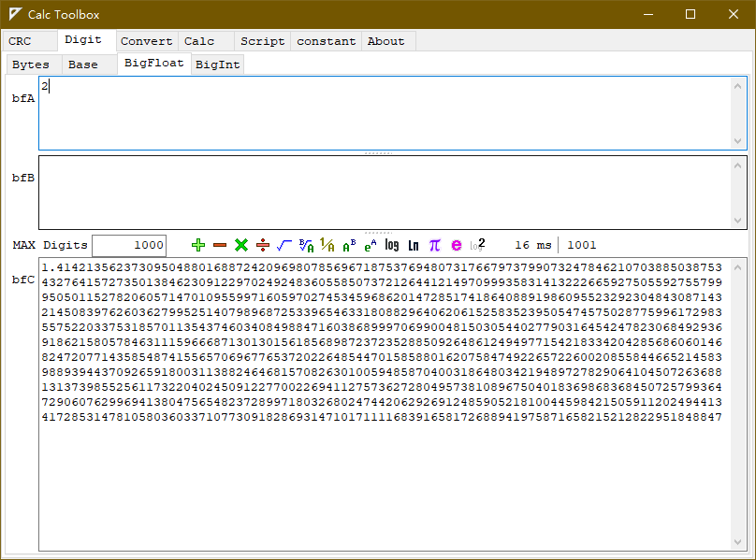This screenshot has width=756, height=560.
Task: Click the log function icon
Action: [x=391, y=245]
